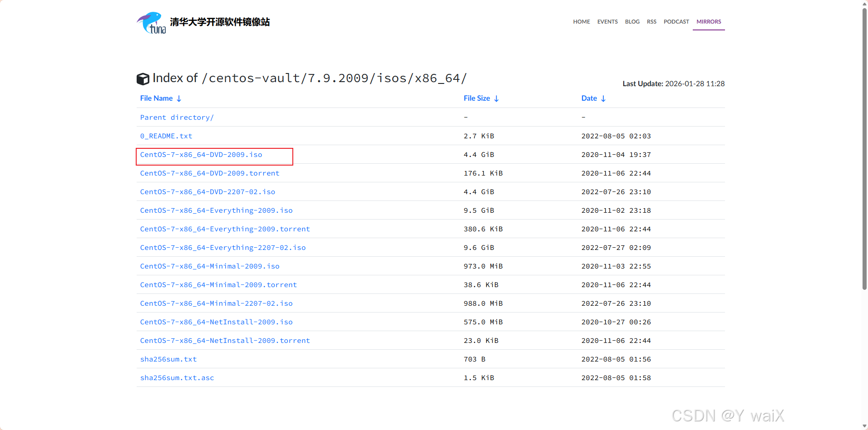
Task: Sort by Date arrow icon
Action: [603, 98]
